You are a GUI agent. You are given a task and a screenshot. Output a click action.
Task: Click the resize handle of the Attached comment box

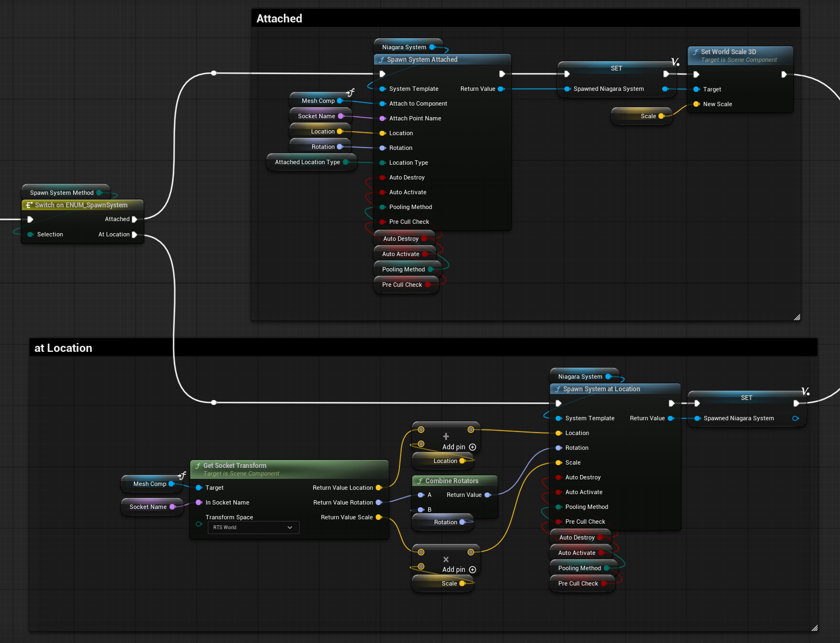point(797,317)
